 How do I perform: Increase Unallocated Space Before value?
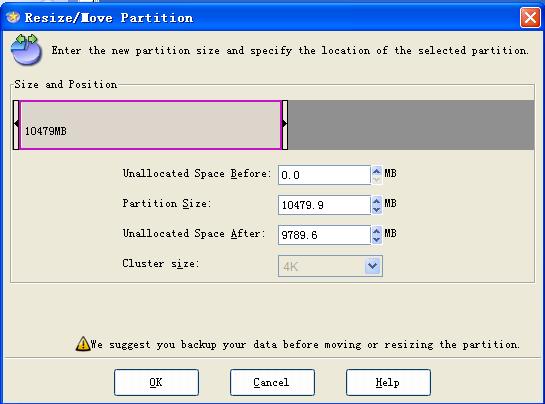pyautogui.click(x=376, y=171)
